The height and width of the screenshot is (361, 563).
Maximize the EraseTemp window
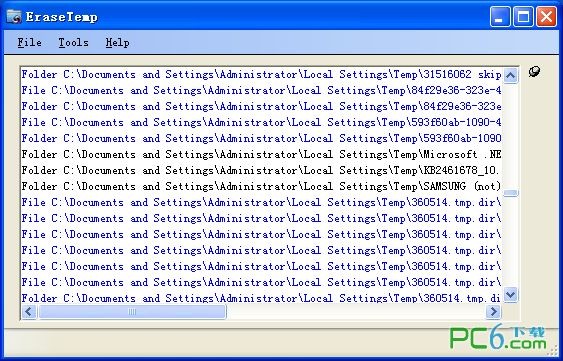(x=523, y=17)
